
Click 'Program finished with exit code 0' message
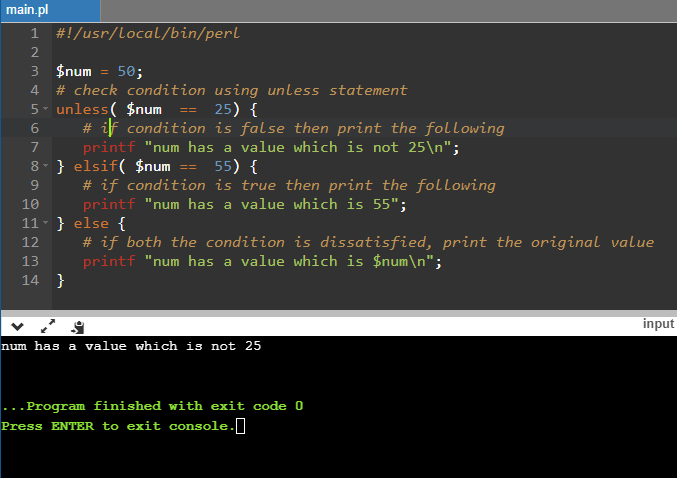tap(165, 406)
